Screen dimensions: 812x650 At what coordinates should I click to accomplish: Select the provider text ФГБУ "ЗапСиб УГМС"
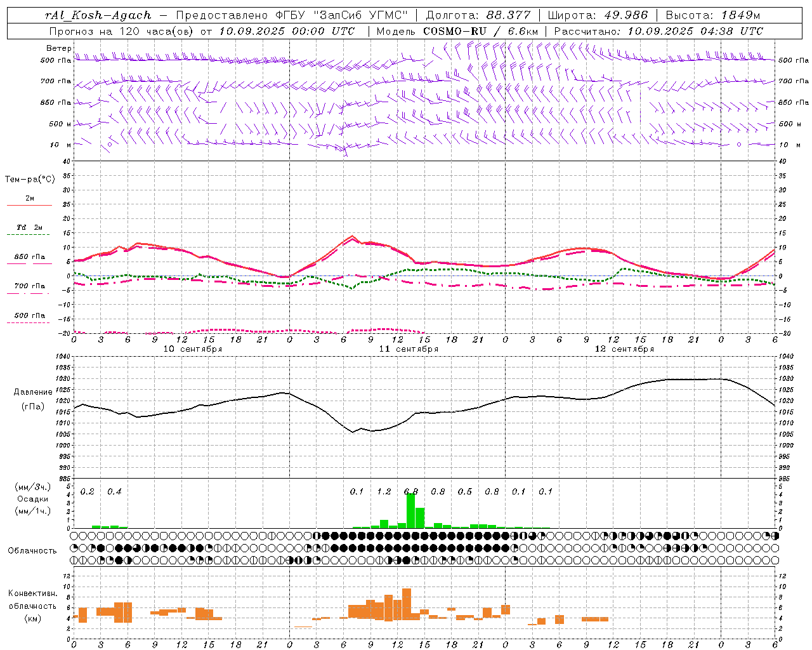click(342, 15)
